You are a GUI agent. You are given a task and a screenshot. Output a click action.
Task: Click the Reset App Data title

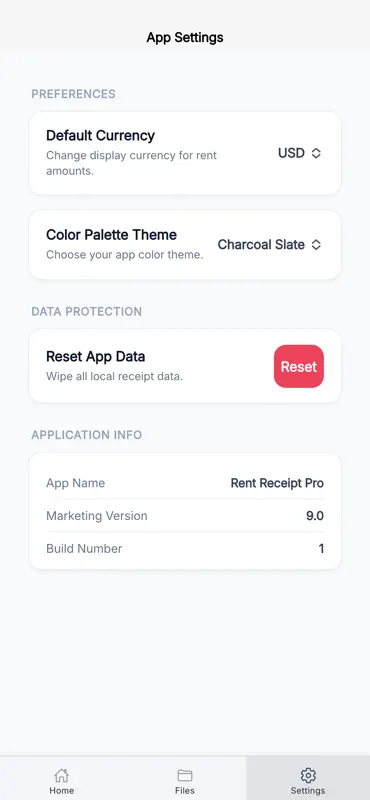[x=95, y=356]
